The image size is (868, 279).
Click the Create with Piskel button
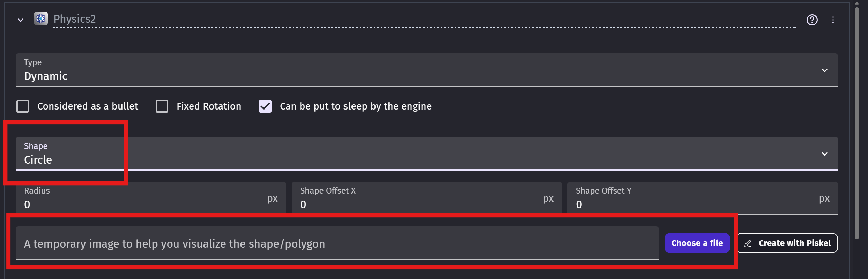[787, 243]
